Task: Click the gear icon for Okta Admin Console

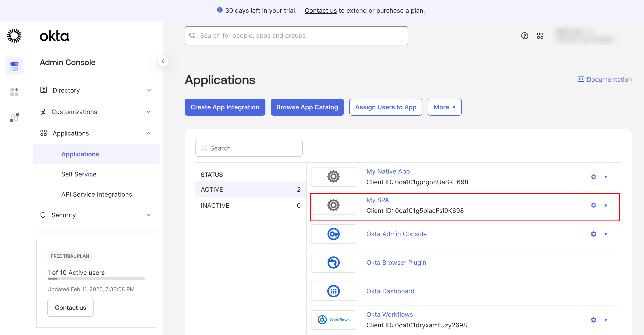Action: click(593, 234)
